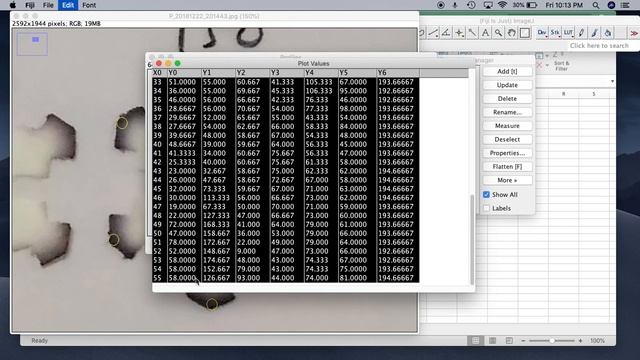Click the Y3 column header in Plot Values
Image resolution: width=640 pixels, height=360 pixels.
coord(287,73)
